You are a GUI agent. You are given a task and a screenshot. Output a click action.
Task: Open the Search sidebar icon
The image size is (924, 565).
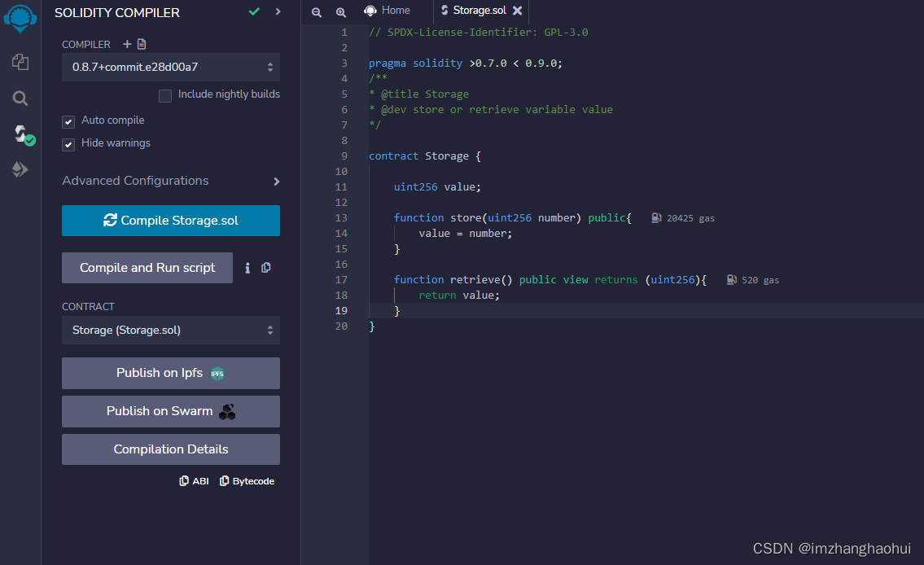[20, 98]
